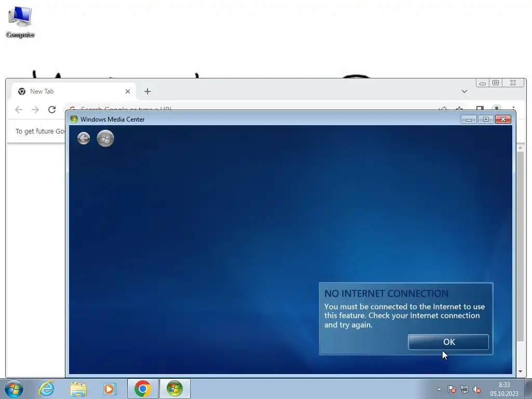The height and width of the screenshot is (399, 532).
Task: Expand Chrome's tab search chevron
Action: (x=464, y=91)
